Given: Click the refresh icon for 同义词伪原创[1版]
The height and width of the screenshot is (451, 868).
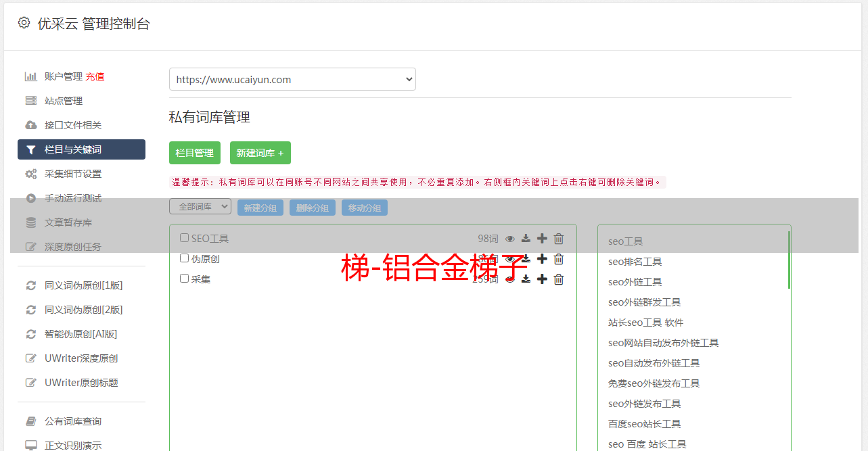Looking at the screenshot, I should coord(30,285).
